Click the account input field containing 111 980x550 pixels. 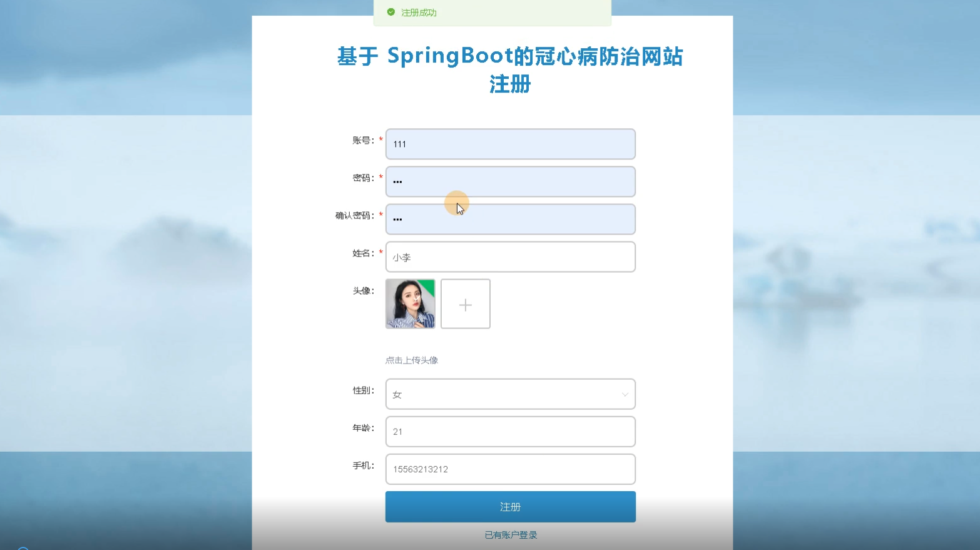click(510, 144)
